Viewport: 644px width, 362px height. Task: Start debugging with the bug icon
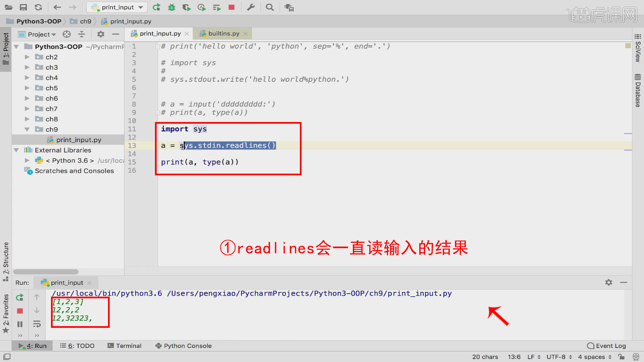click(172, 7)
